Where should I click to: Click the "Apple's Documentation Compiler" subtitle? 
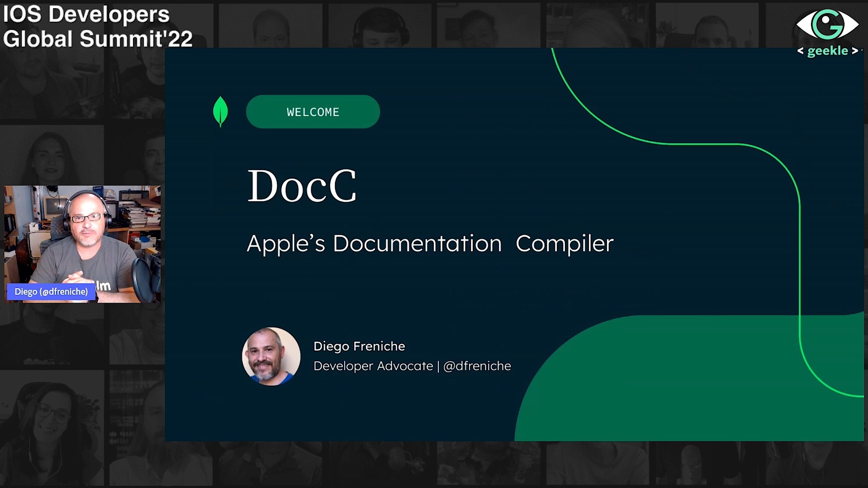click(430, 244)
